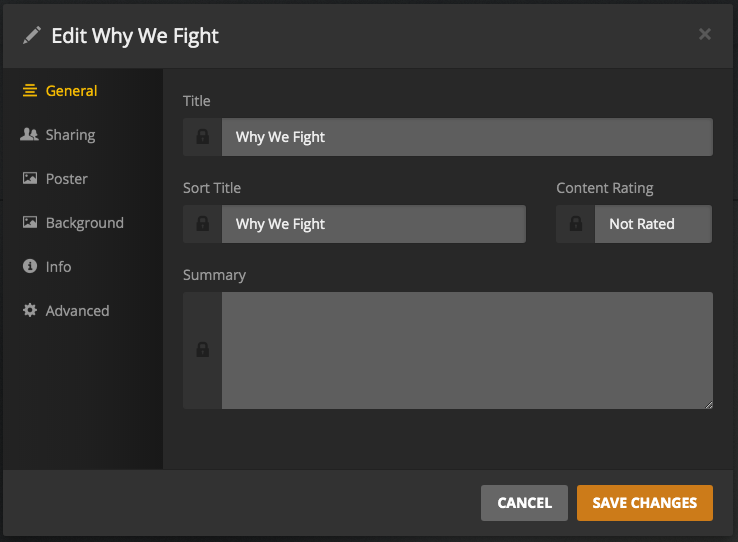Click the Sharing people icon

(x=29, y=135)
